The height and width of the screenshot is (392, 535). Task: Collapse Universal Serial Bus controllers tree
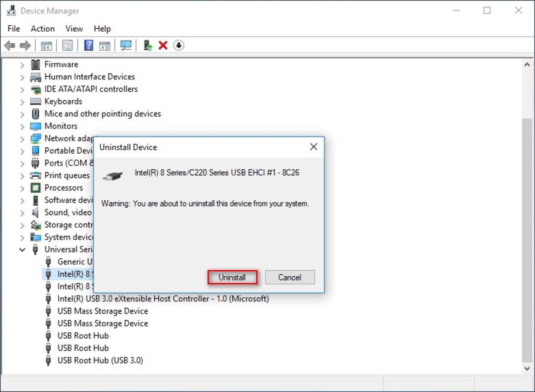tap(22, 250)
